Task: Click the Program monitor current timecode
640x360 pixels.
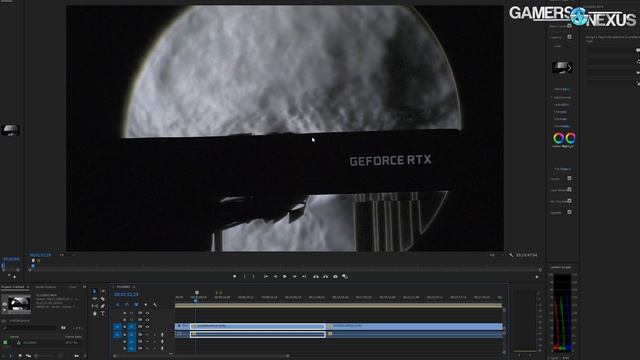Action: point(40,255)
